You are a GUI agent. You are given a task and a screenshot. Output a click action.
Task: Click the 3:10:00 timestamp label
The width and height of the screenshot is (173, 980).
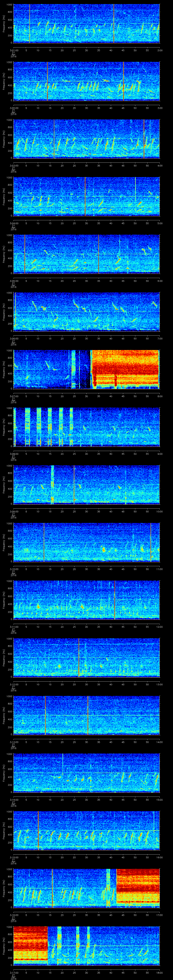pyautogui.click(x=14, y=569)
